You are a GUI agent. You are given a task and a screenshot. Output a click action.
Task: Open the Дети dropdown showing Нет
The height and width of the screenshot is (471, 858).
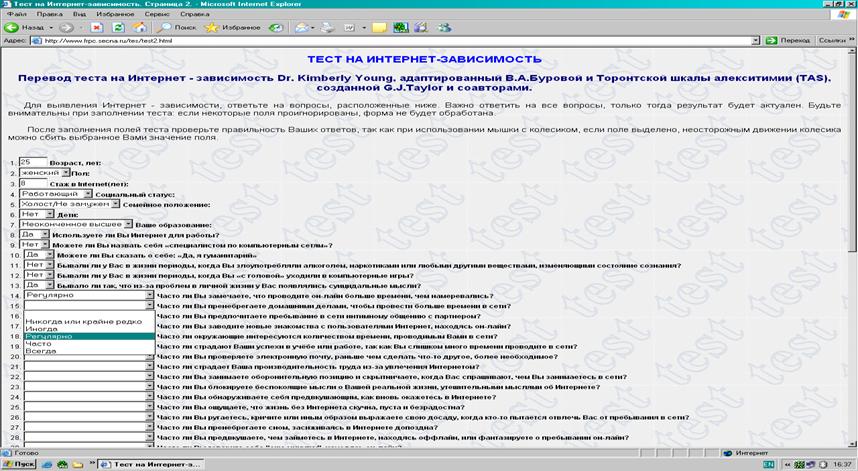click(37, 214)
